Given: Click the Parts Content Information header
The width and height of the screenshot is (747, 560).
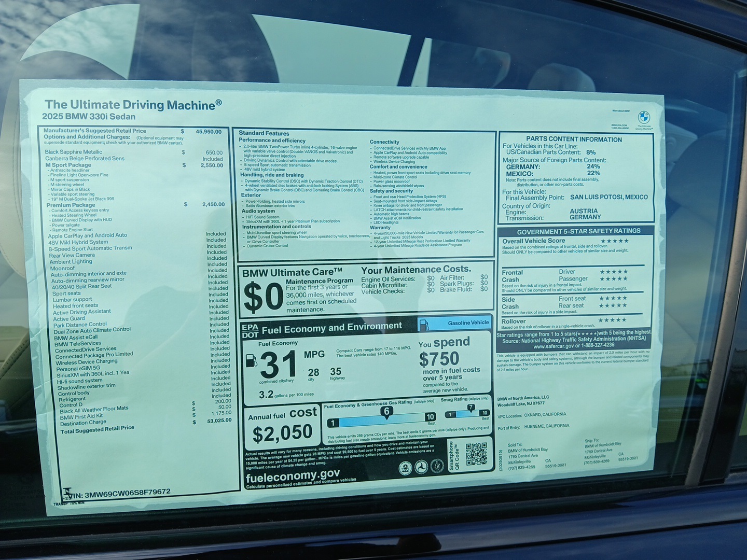Looking at the screenshot, I should 574,139.
